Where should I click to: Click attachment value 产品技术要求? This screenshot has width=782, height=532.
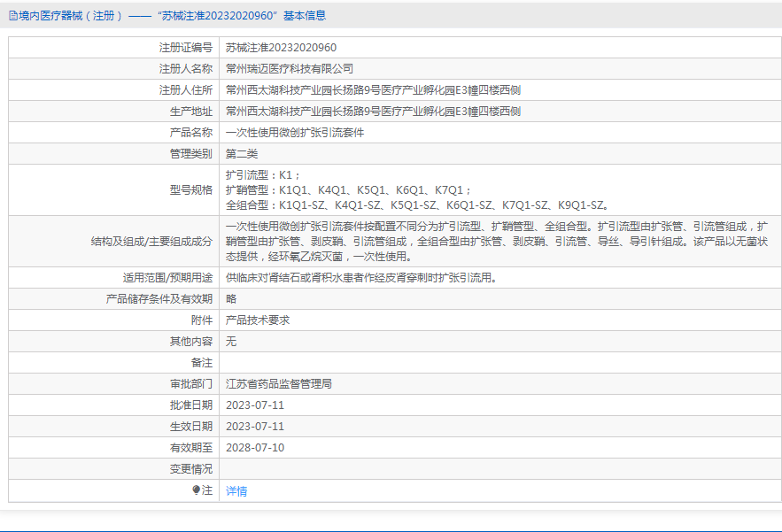[x=258, y=320]
